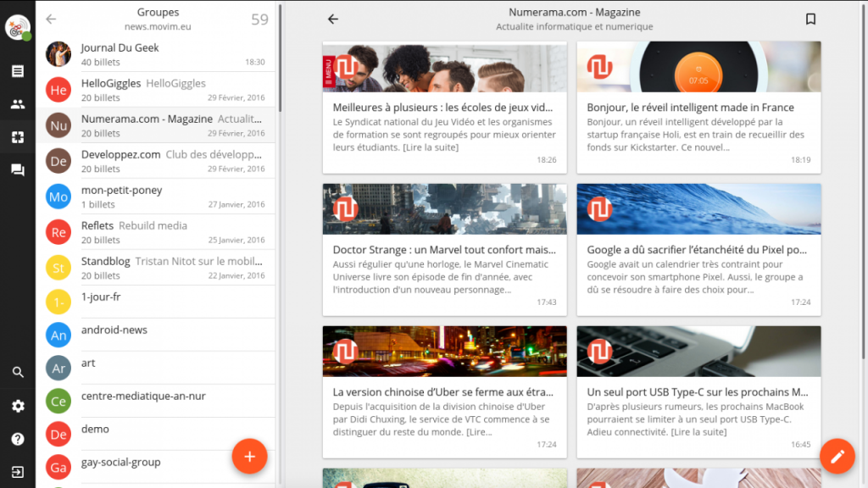The width and height of the screenshot is (868, 488).
Task: Open Journal Du Geek group
Action: 156,54
